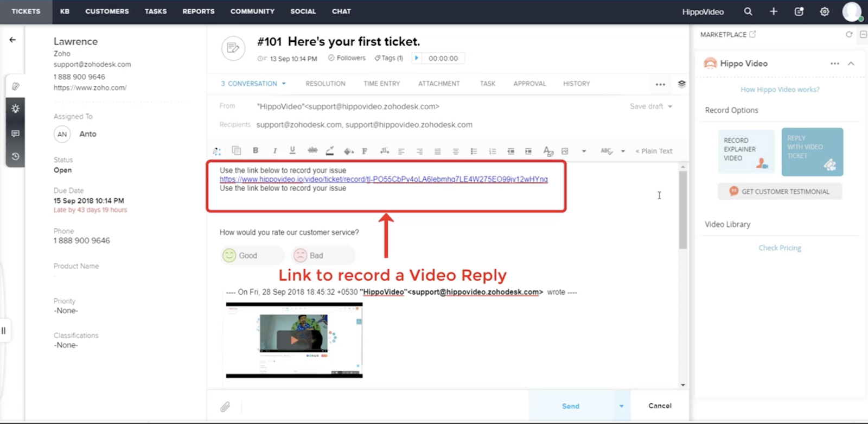Open How Hippo Video works link
The height and width of the screenshot is (424, 868).
click(x=780, y=90)
